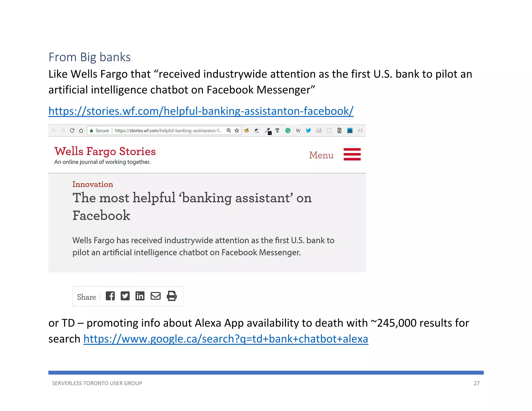Screen dimensions: 532x411
Task: Click the address bar URL stories.wf.com
Action: coord(168,131)
